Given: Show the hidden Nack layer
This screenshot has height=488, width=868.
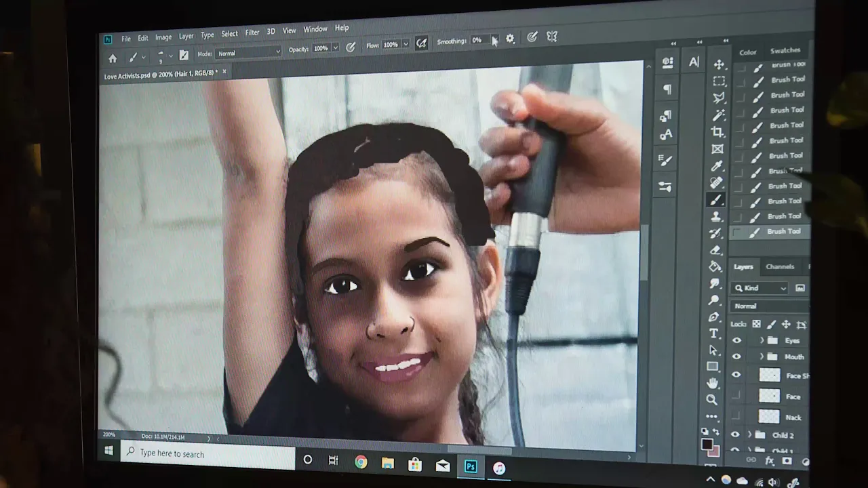Looking at the screenshot, I should pyautogui.click(x=736, y=416).
